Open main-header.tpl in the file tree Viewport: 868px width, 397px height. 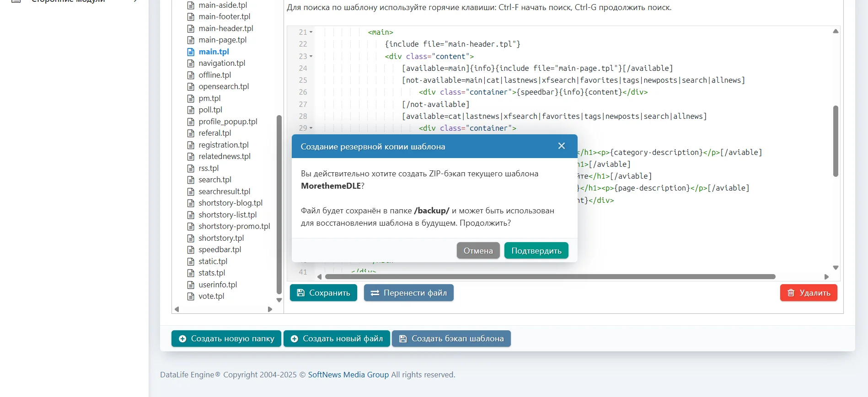click(225, 28)
